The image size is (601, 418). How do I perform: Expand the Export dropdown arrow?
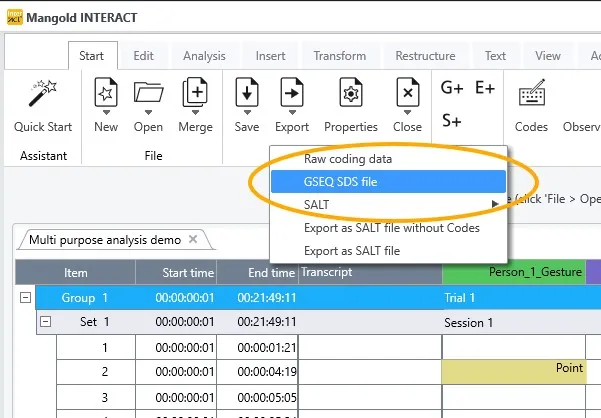pos(292,113)
